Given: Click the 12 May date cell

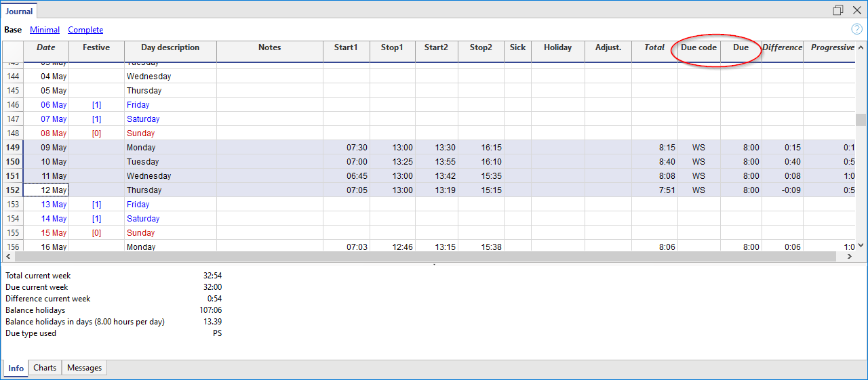Looking at the screenshot, I should point(46,190).
